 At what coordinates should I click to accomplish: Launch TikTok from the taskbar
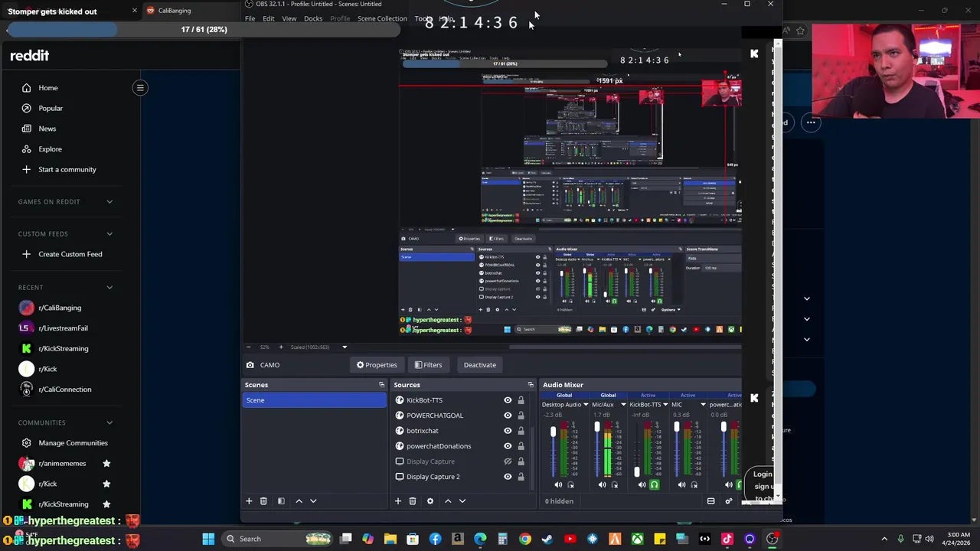pos(727,539)
